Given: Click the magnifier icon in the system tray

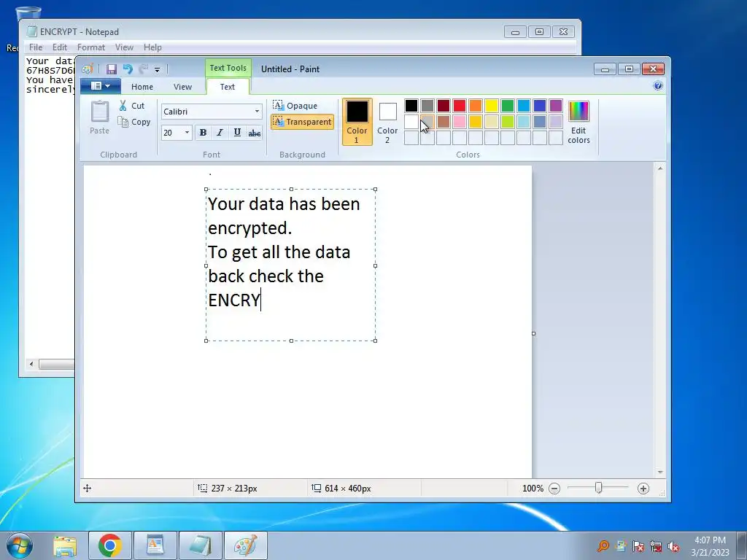Looking at the screenshot, I should 603,545.
